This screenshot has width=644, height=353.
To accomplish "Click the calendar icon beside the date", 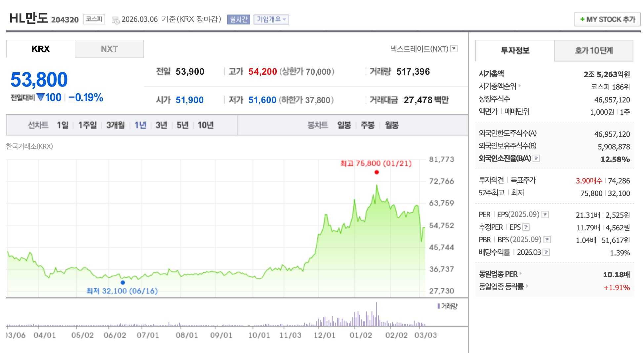I will click(x=115, y=20).
